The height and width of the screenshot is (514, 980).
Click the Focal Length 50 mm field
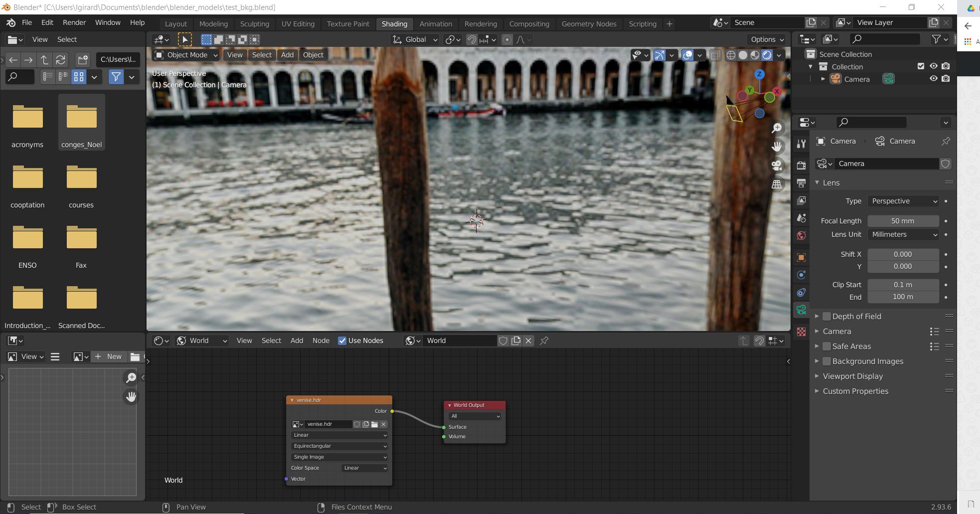903,221
